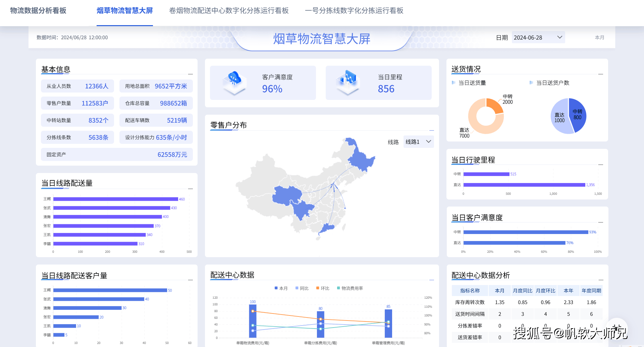Screen dimensions: 644x347
Task: Click the cloud icon beside 客户满意度
Action: point(234,82)
